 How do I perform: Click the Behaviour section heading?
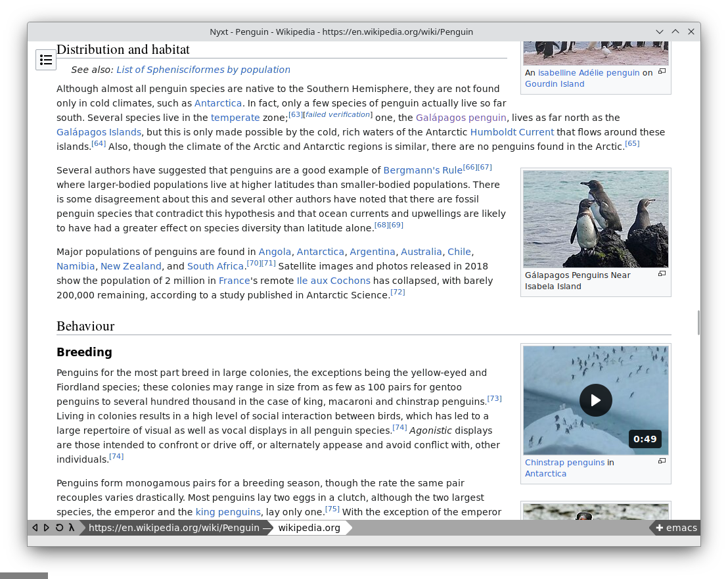(85, 326)
